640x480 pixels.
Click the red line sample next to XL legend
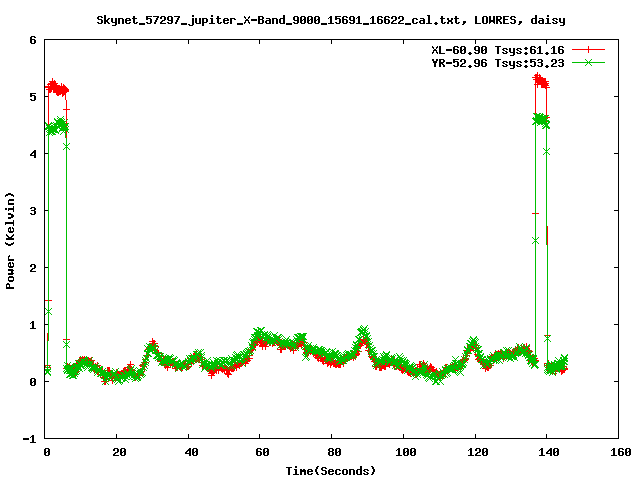[x=588, y=50]
